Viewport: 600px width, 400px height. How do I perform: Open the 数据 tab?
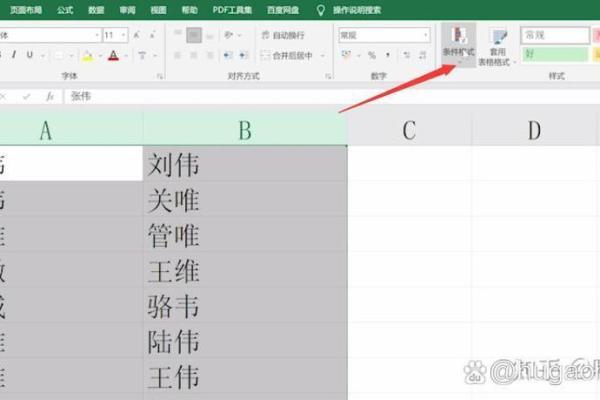coord(96,10)
